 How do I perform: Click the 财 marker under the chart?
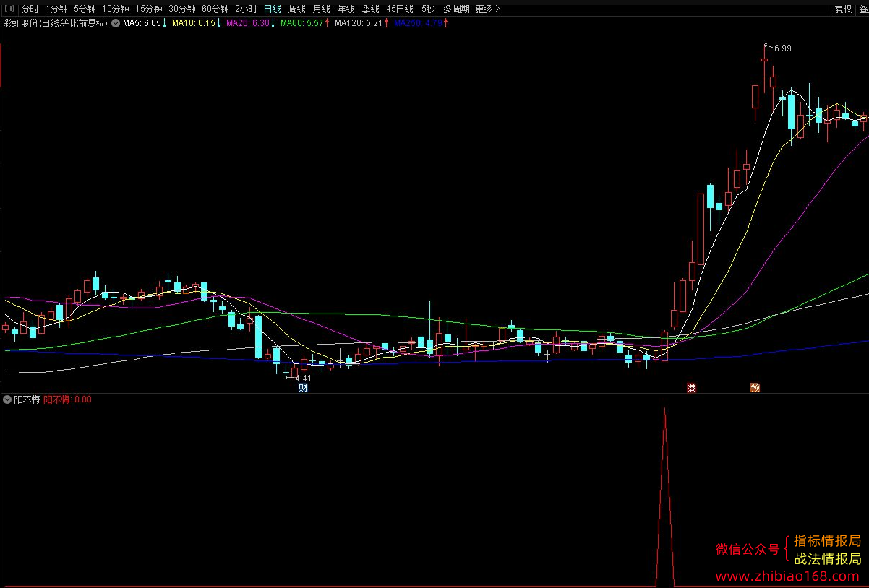pyautogui.click(x=303, y=388)
